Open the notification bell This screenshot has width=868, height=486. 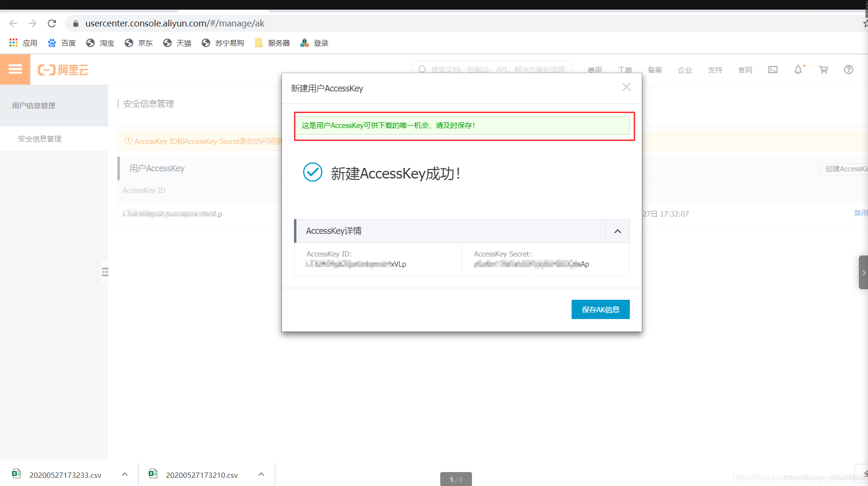tap(798, 70)
